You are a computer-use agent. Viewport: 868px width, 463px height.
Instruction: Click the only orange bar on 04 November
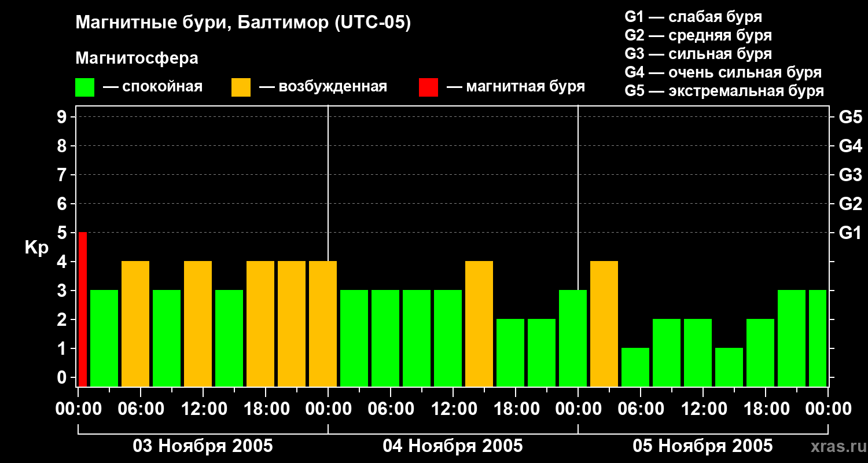coord(479,324)
